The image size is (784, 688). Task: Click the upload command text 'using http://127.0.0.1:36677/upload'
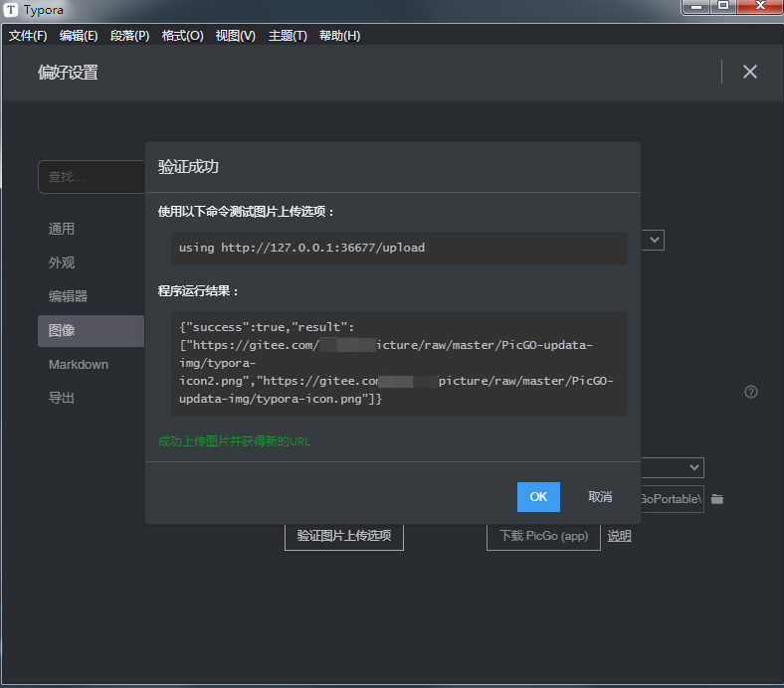pyautogui.click(x=302, y=248)
